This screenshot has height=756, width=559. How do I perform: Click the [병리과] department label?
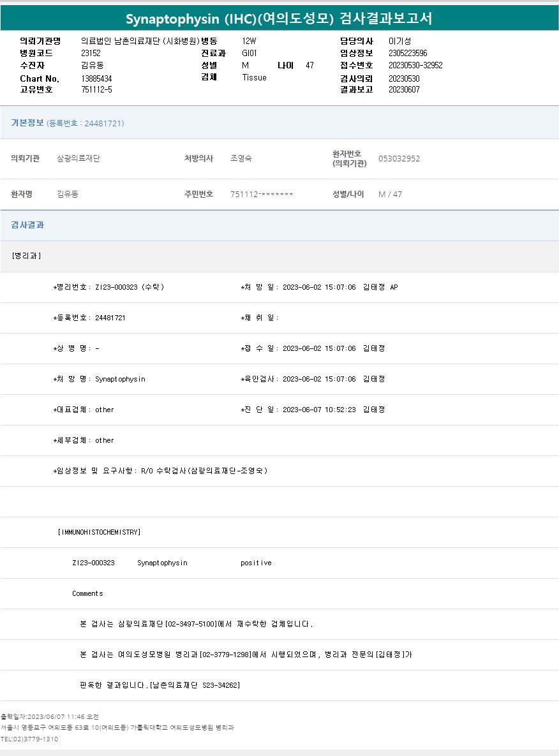click(26, 256)
